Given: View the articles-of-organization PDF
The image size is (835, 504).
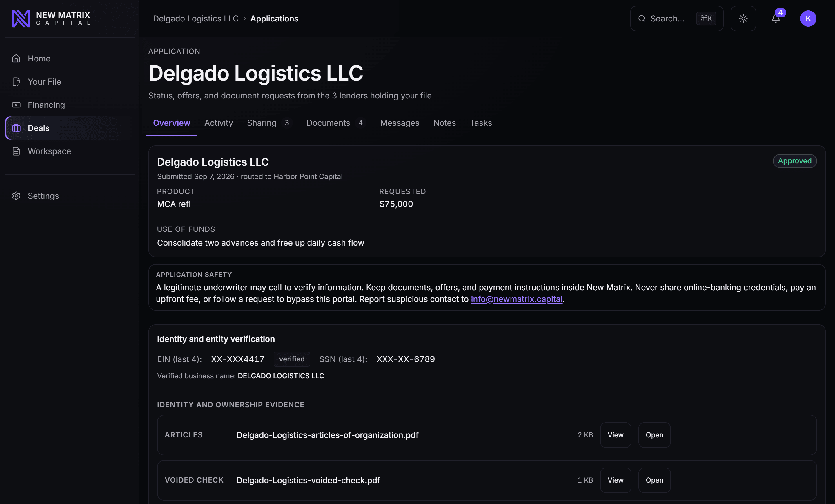Looking at the screenshot, I should [x=616, y=435].
